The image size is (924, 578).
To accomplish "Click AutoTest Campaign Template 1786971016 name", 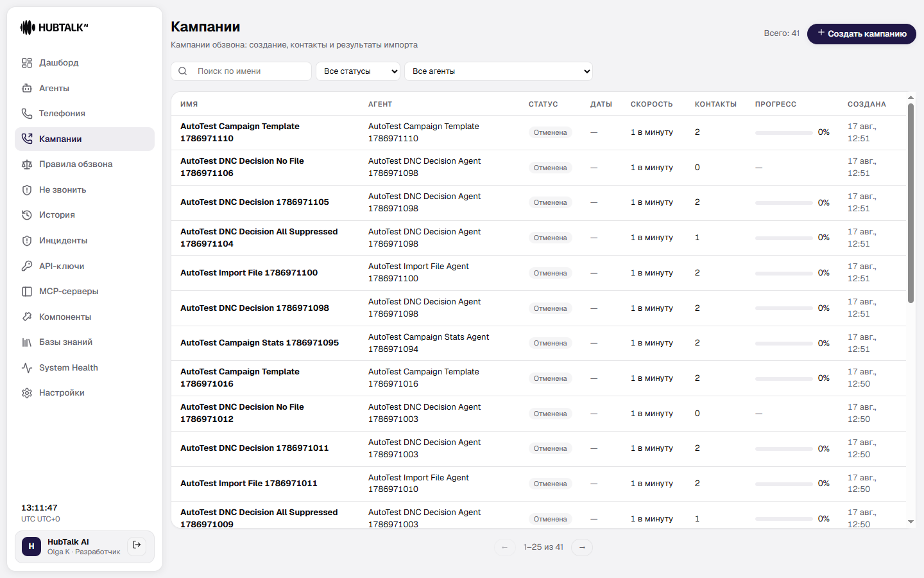I will 240,378.
